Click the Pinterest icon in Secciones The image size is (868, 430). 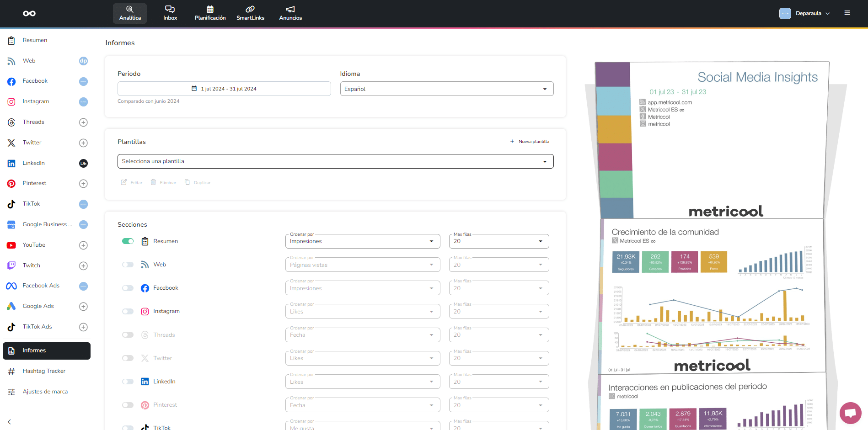[145, 405]
